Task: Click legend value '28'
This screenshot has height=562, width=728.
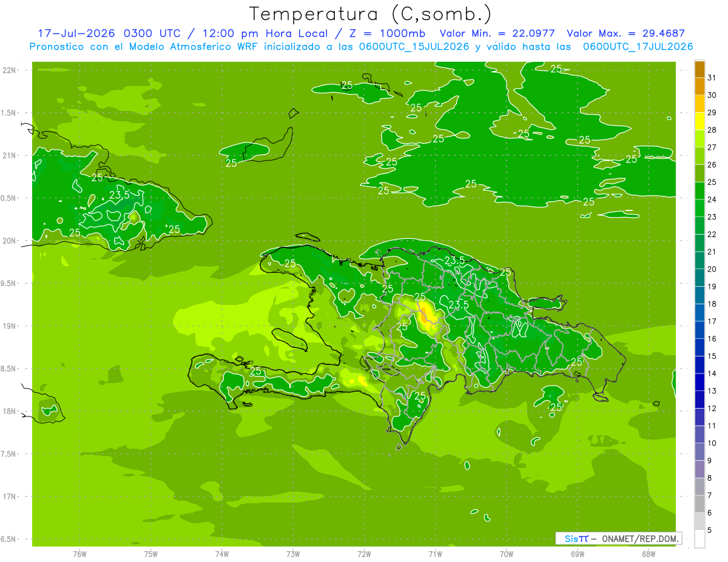Action: [x=712, y=130]
